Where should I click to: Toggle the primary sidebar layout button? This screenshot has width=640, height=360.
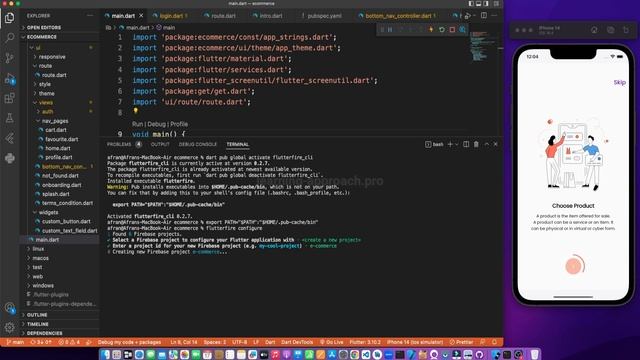[x=471, y=4]
